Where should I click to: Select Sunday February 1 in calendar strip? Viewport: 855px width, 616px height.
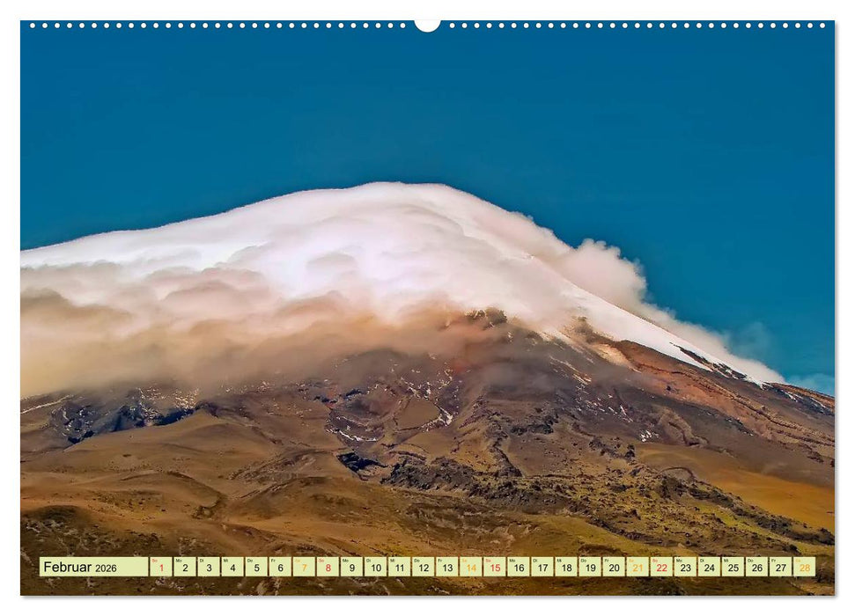(161, 567)
